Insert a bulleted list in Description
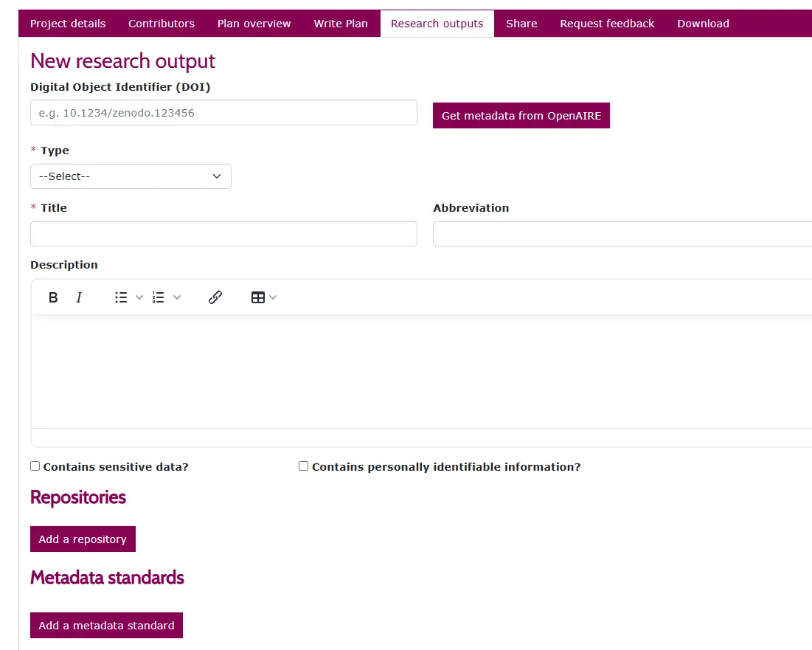 (121, 297)
